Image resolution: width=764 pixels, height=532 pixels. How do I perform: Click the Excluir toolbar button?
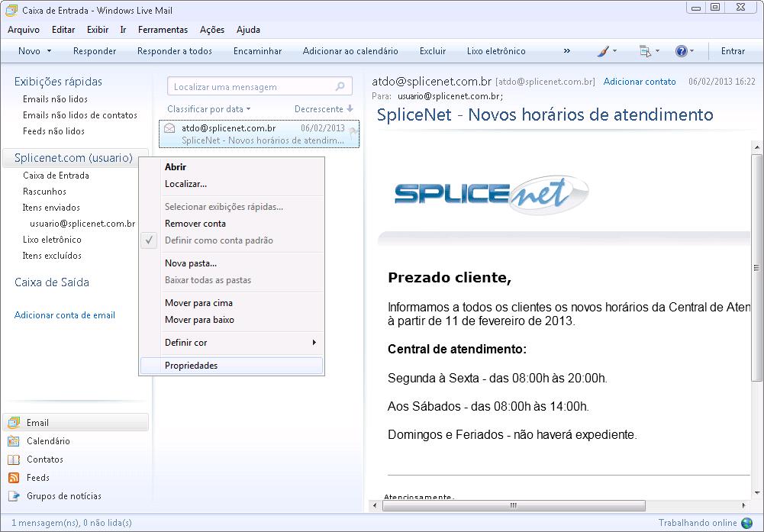pos(433,51)
